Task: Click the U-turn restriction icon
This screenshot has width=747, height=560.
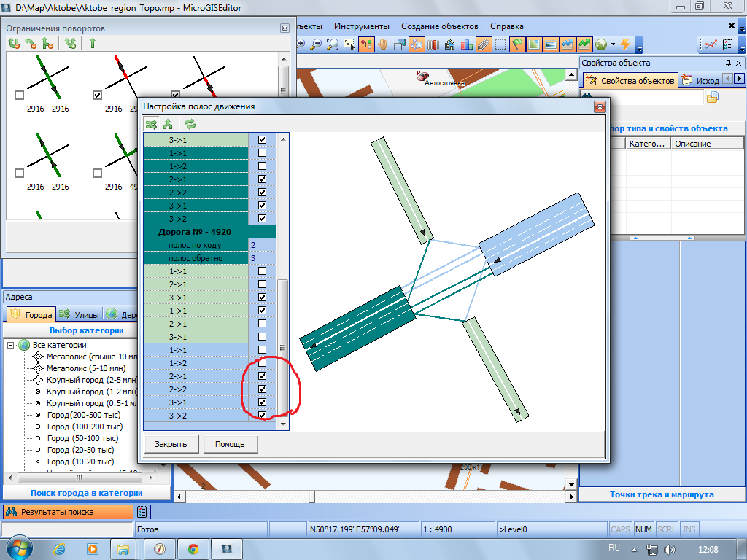Action: (14, 44)
